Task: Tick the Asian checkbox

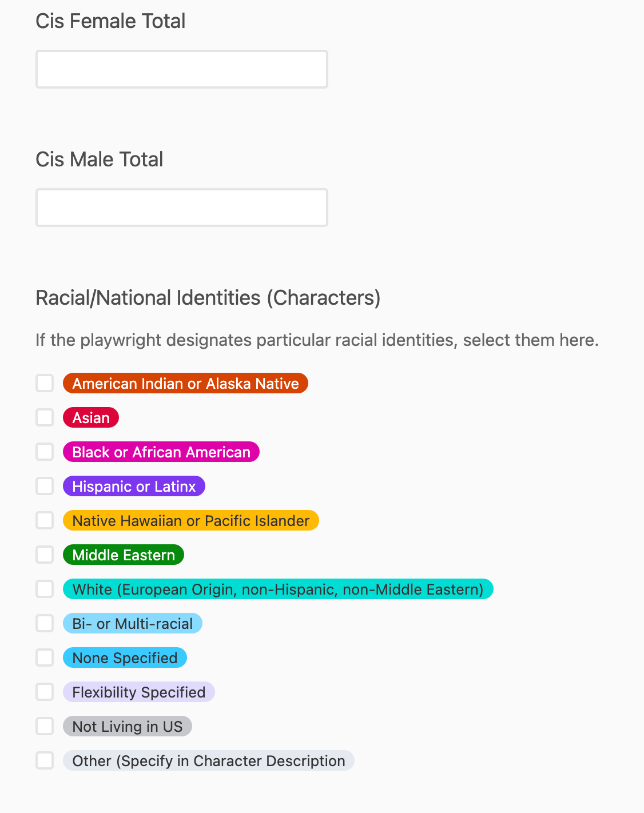Action: click(45, 417)
